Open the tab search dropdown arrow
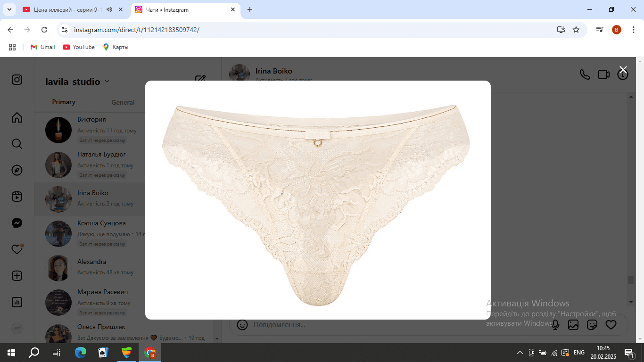Screen dimensions: 644x362 tap(9, 9)
